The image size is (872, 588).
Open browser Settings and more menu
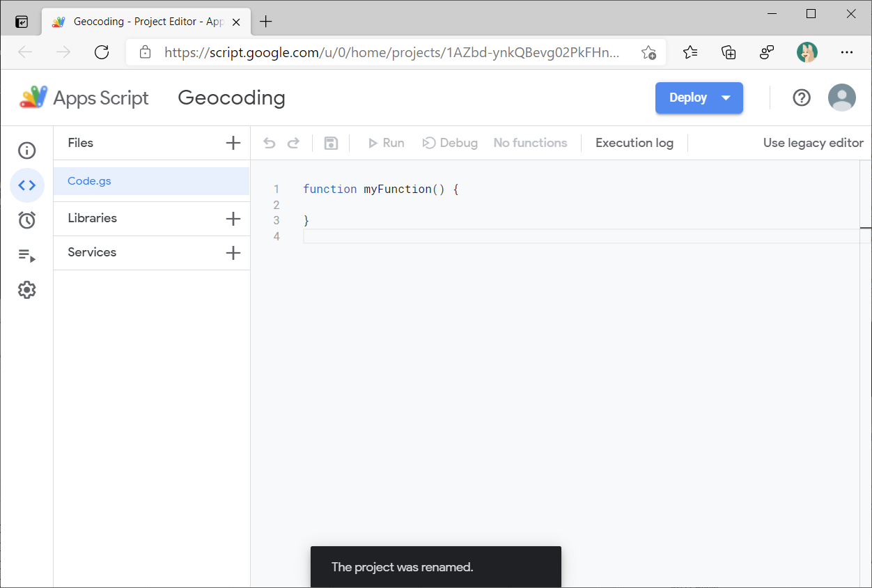(847, 52)
